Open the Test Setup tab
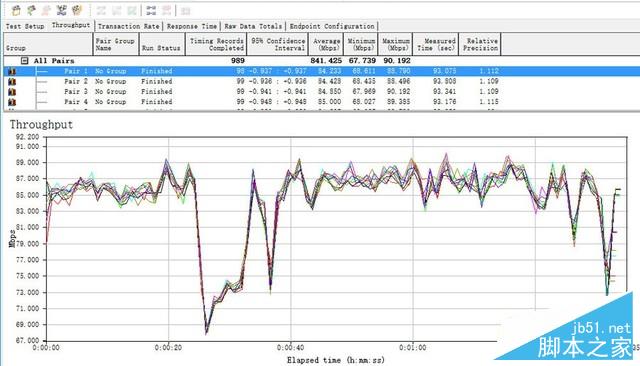Viewport: 640px width, 366px height. 25,26
